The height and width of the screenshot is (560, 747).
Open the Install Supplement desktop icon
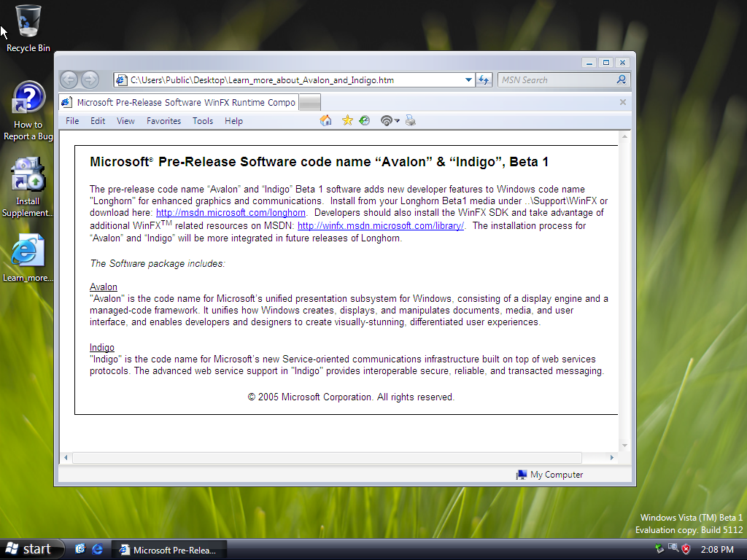28,187
